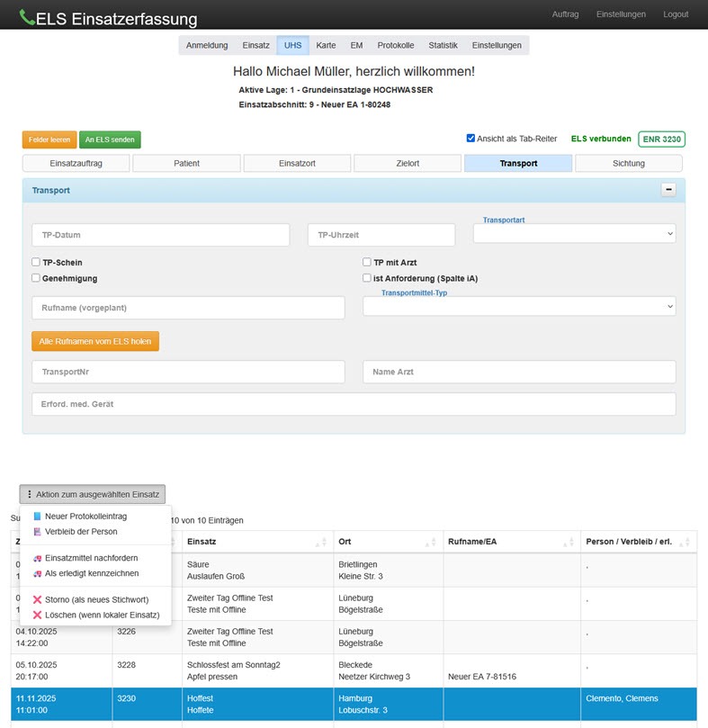
Task: Click the red X icon for Löschen
Action: click(37, 615)
